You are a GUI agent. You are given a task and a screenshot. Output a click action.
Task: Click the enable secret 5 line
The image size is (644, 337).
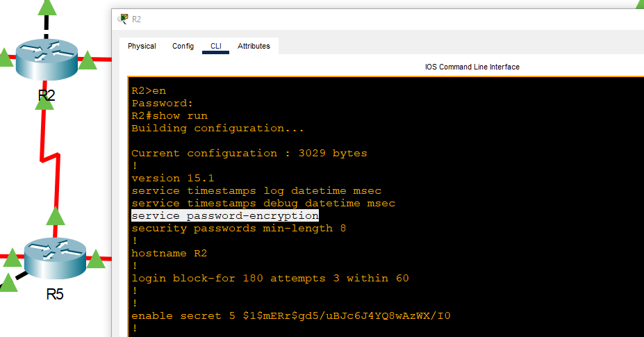click(290, 316)
